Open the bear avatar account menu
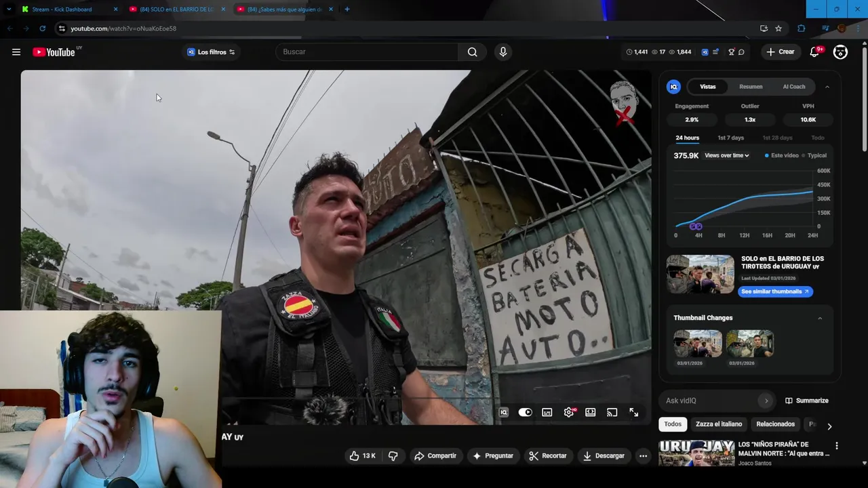The height and width of the screenshot is (488, 868). [840, 52]
